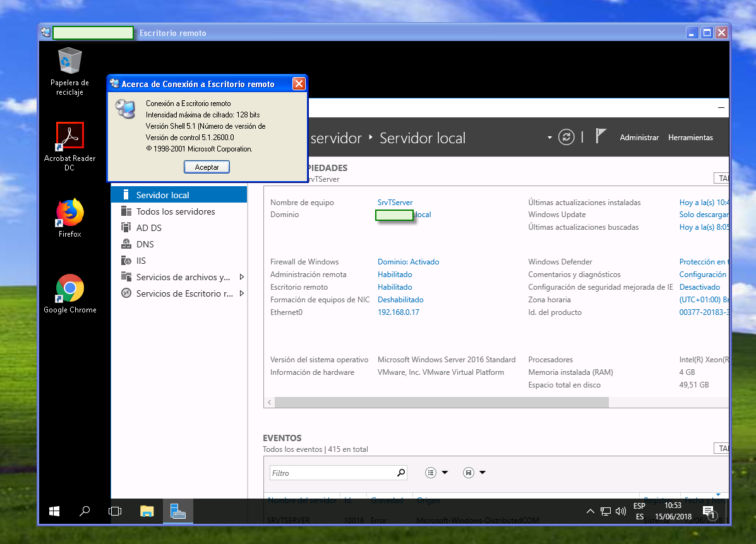Click the Filtro input field
Image resolution: width=756 pixels, height=544 pixels.
tap(333, 473)
